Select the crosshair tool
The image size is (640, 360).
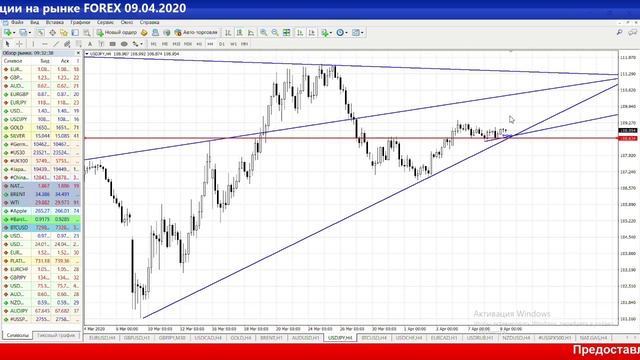19,44
